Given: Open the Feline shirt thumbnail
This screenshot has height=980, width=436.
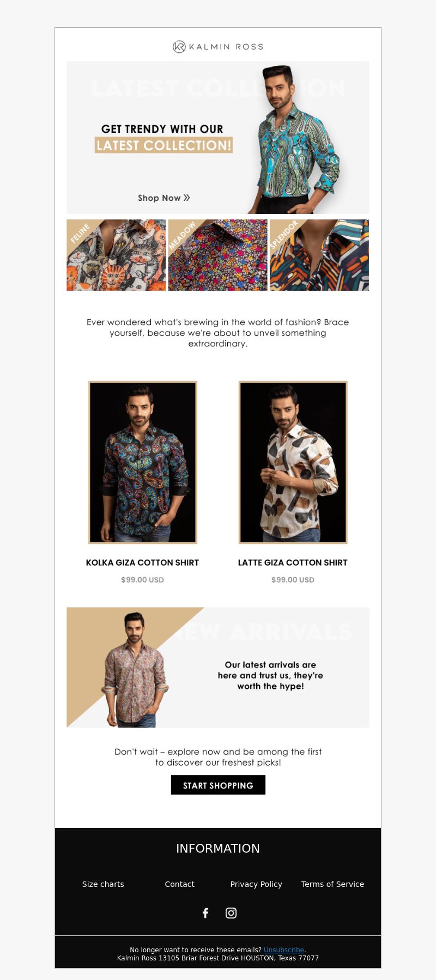Looking at the screenshot, I should point(116,255).
